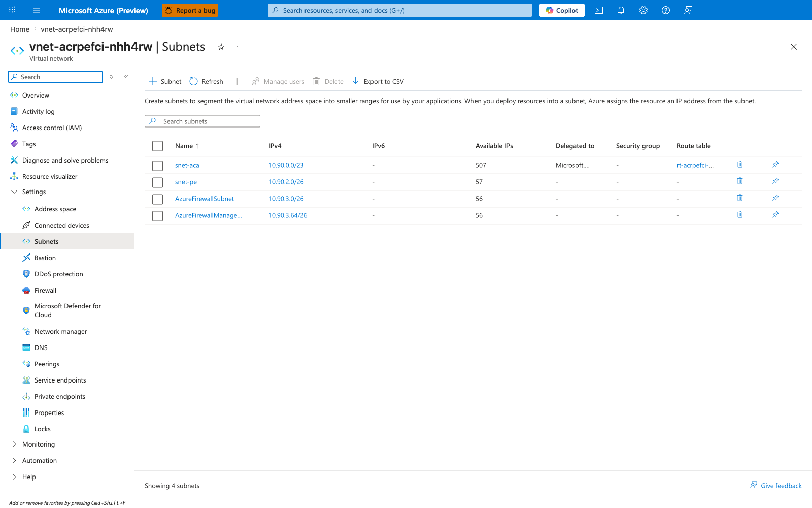
Task: Click the Copilot button
Action: (x=562, y=10)
